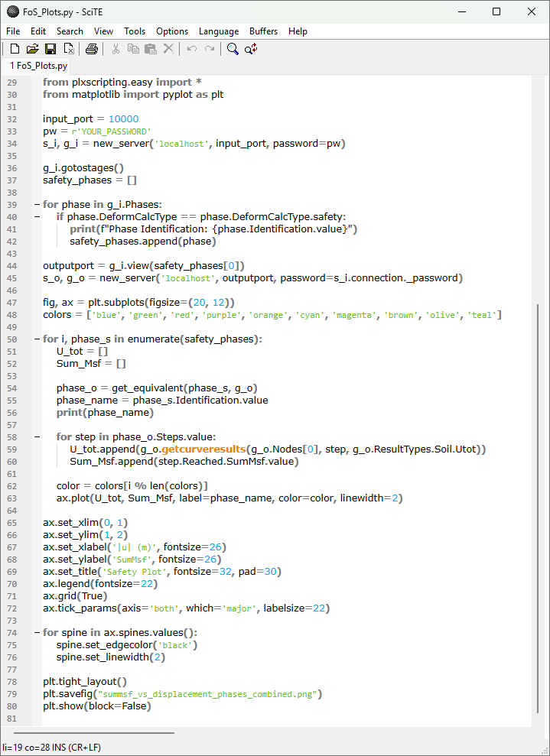Collapse fold at line 50 enumerate loop
This screenshot has height=756, width=550.
point(37,339)
